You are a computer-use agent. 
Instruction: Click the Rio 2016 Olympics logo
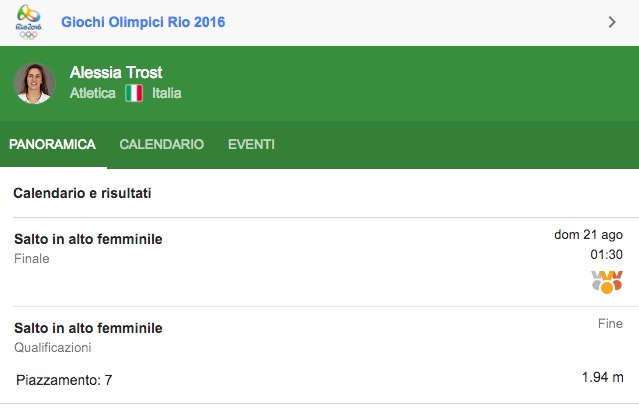[30, 22]
